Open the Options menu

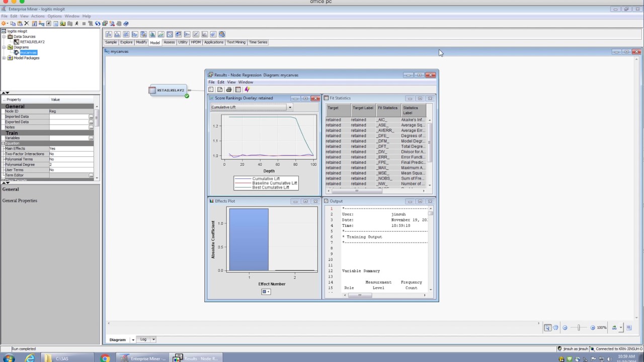pos(54,16)
